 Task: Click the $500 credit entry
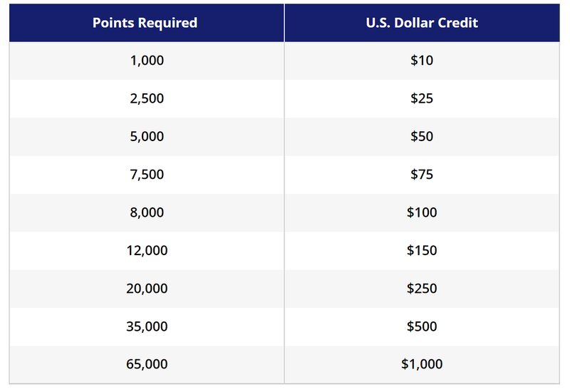pos(422,326)
